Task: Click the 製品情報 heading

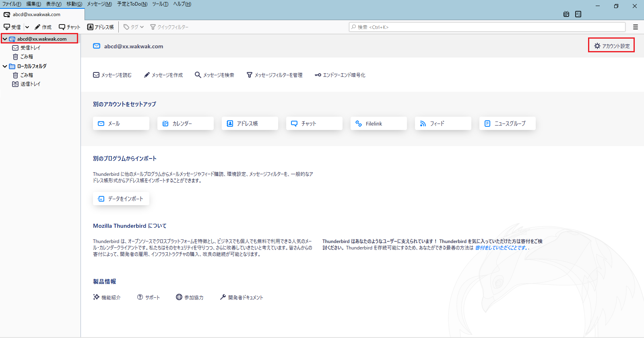Action: (105, 282)
